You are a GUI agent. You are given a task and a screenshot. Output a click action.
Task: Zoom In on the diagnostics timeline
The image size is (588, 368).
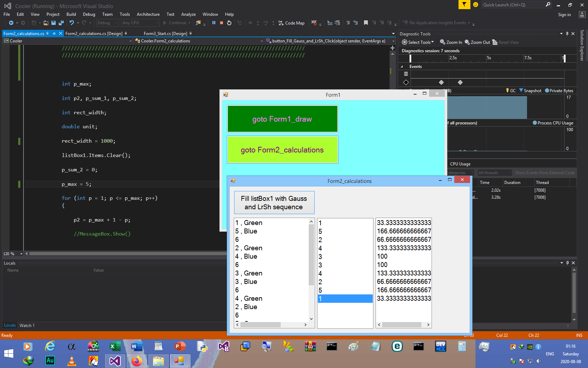(x=451, y=42)
